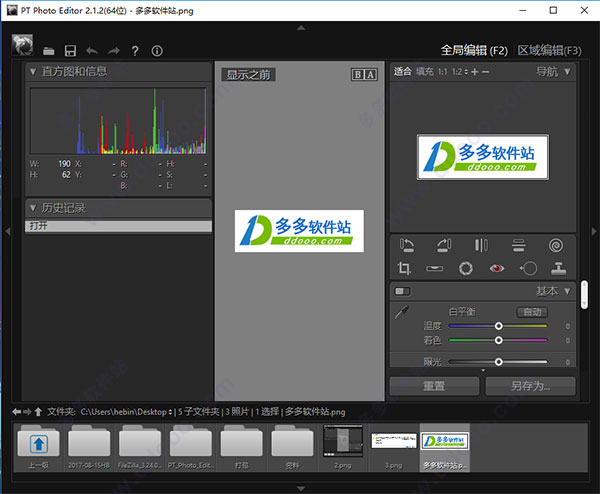600x494 pixels.
Task: Open help via the question mark icon
Action: tap(135, 51)
